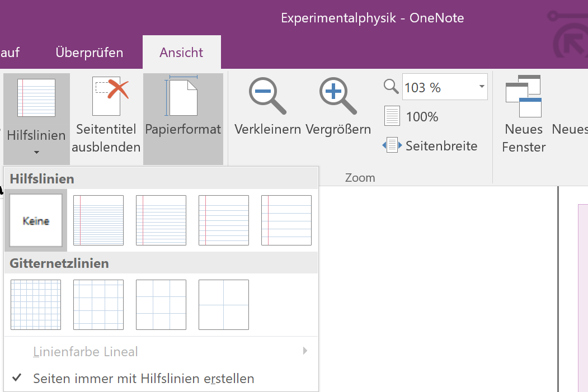Select Keine to disable rule lines

pyautogui.click(x=36, y=220)
